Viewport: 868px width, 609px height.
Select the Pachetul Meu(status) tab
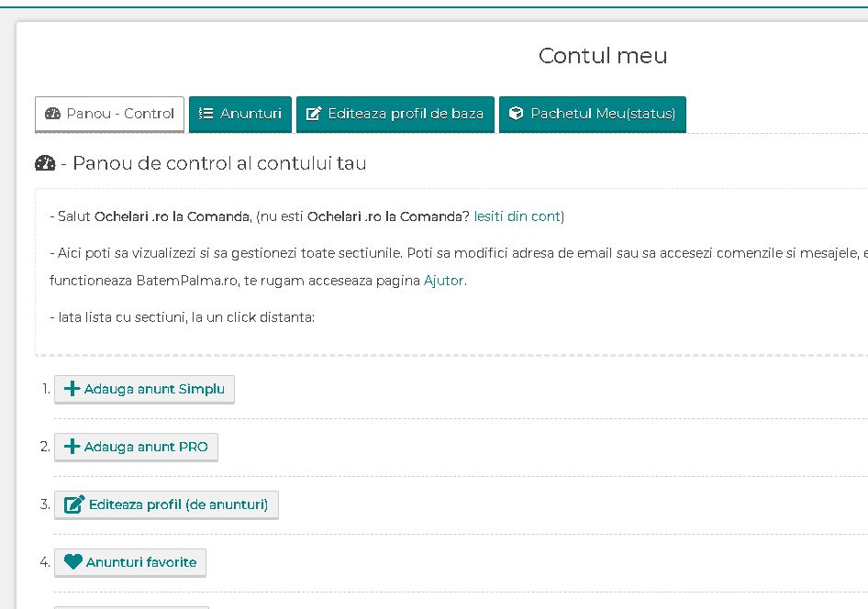(593, 114)
